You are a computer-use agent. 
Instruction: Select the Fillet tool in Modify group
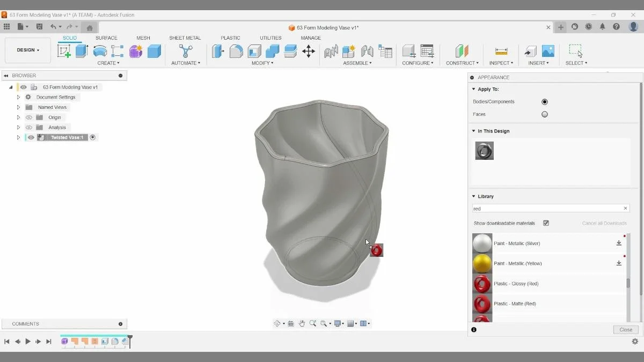(x=236, y=51)
